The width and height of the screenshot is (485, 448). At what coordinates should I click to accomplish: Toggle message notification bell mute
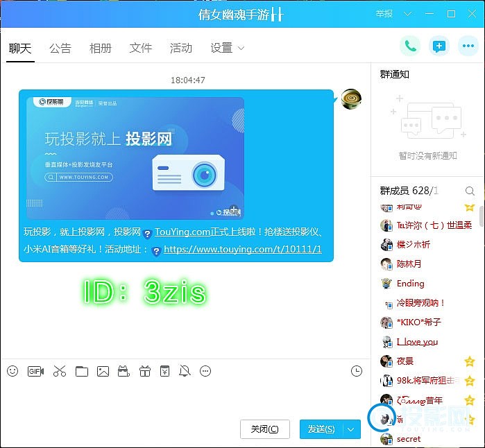[x=185, y=371]
